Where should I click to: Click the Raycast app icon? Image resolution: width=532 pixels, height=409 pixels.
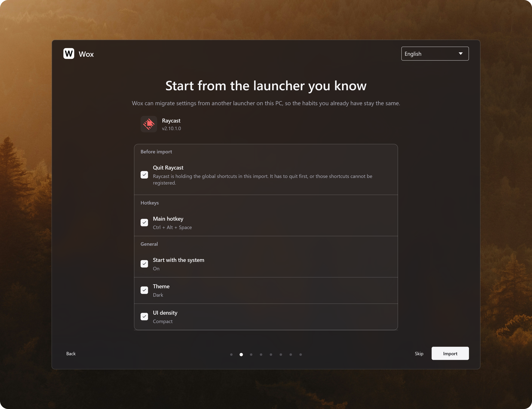coord(149,124)
